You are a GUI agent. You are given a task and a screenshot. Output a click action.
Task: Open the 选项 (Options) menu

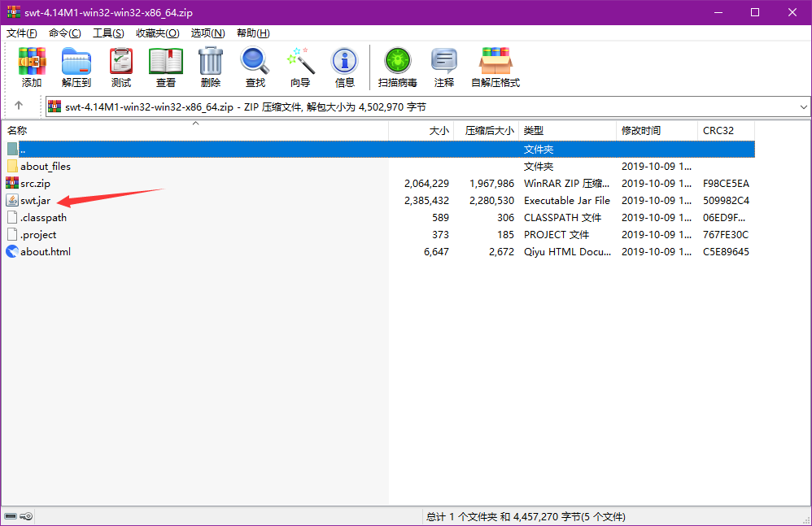(207, 33)
